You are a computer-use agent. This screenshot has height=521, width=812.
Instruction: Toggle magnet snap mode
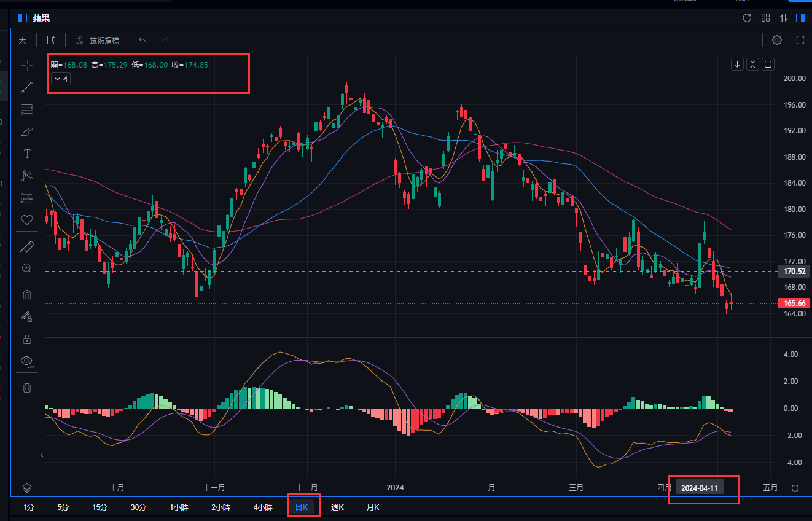27,295
